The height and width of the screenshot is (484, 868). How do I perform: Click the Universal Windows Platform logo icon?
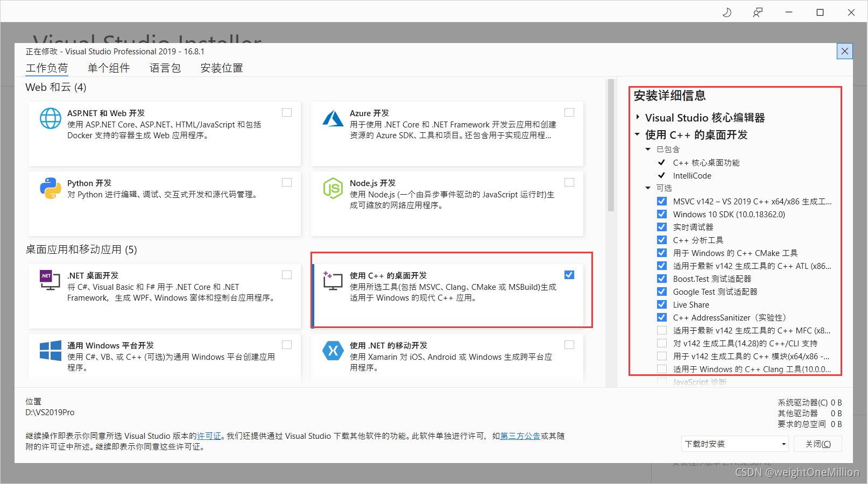[51, 351]
